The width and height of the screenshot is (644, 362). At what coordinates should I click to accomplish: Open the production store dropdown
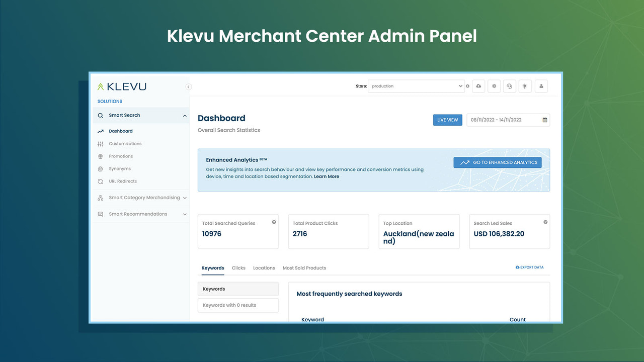pyautogui.click(x=416, y=86)
